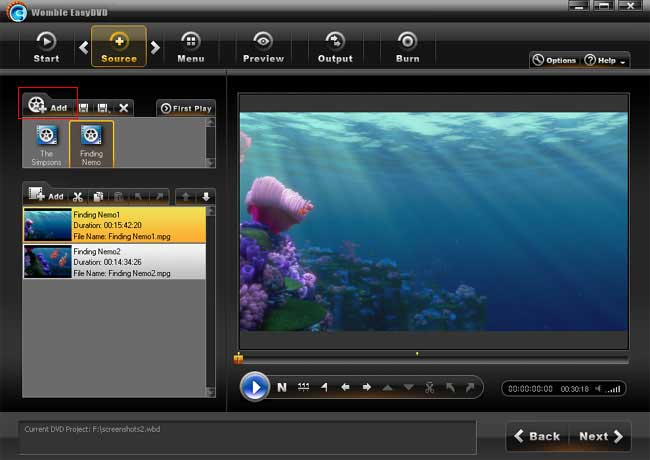Switch to the Menu step
Image resolution: width=650 pixels, height=460 pixels.
[190, 47]
